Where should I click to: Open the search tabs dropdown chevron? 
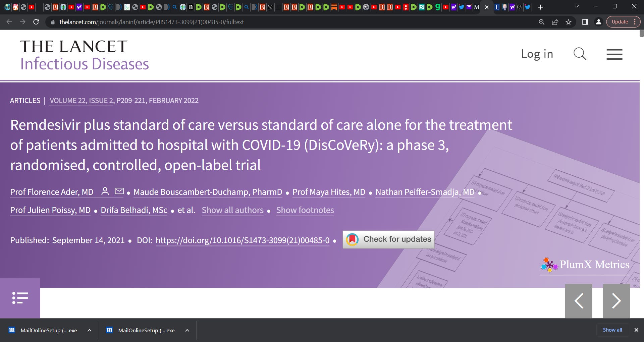577,6
